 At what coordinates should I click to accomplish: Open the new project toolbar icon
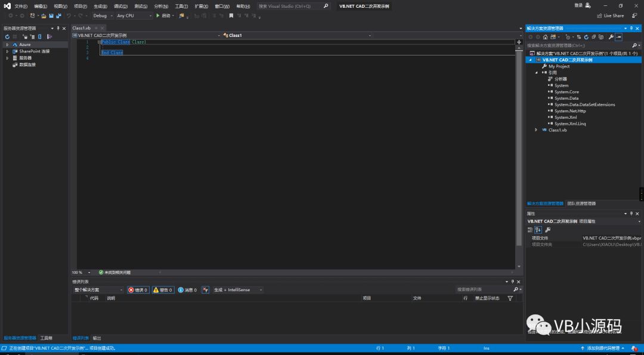32,16
